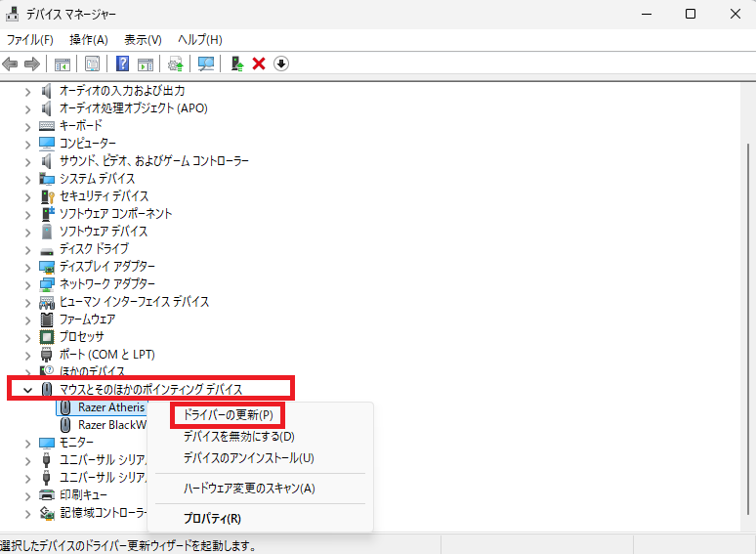Select サウンド、ビデオ、およびゲーム コントローラー row
756x554 pixels.
point(154,160)
